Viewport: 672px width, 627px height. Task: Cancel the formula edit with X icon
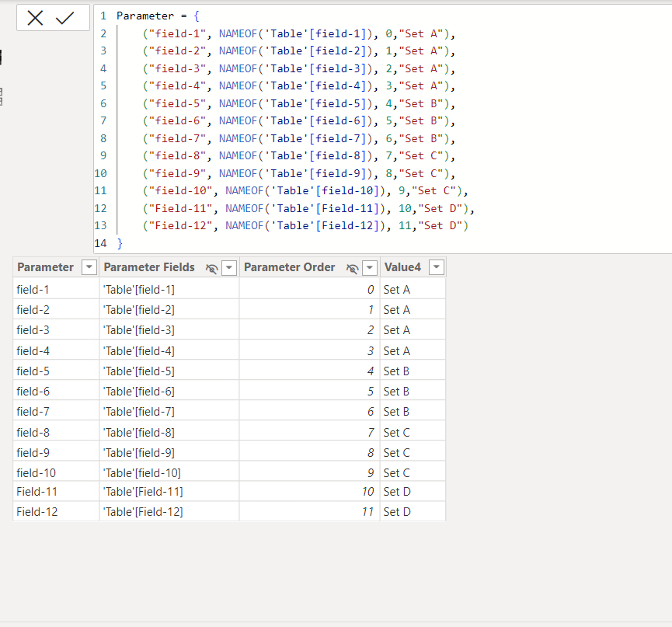click(x=35, y=18)
